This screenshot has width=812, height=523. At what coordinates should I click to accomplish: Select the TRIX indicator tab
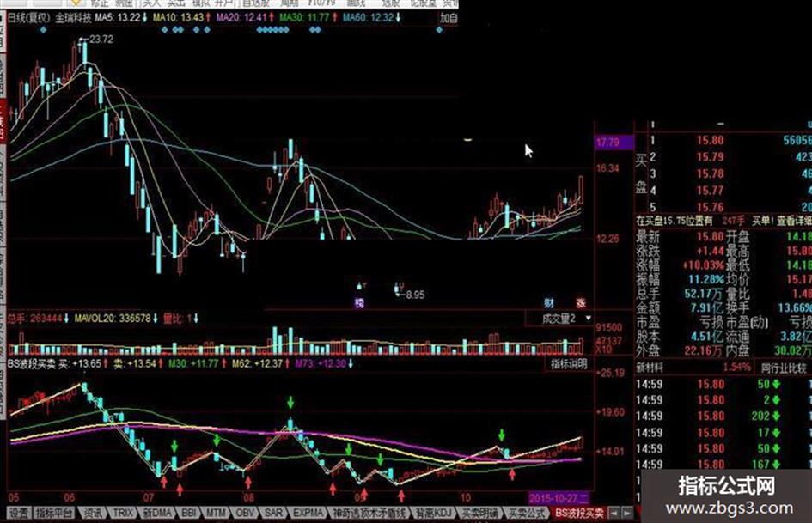123,514
